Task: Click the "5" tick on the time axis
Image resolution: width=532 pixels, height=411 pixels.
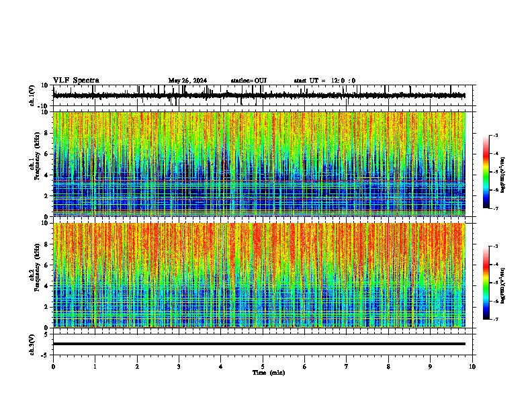Action: (263, 367)
